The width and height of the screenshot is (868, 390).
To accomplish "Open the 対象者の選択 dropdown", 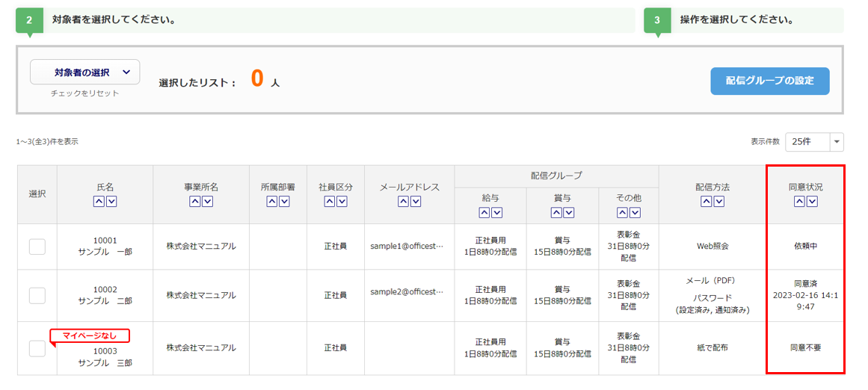I will click(85, 72).
